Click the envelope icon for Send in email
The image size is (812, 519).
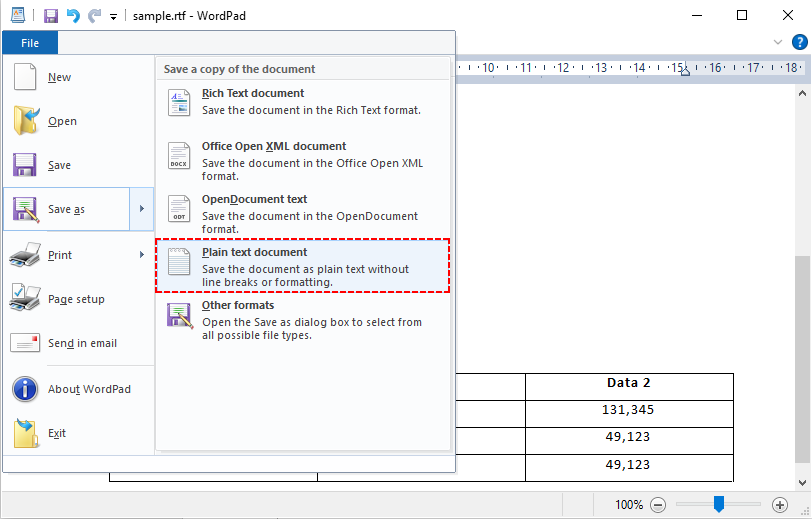(25, 343)
